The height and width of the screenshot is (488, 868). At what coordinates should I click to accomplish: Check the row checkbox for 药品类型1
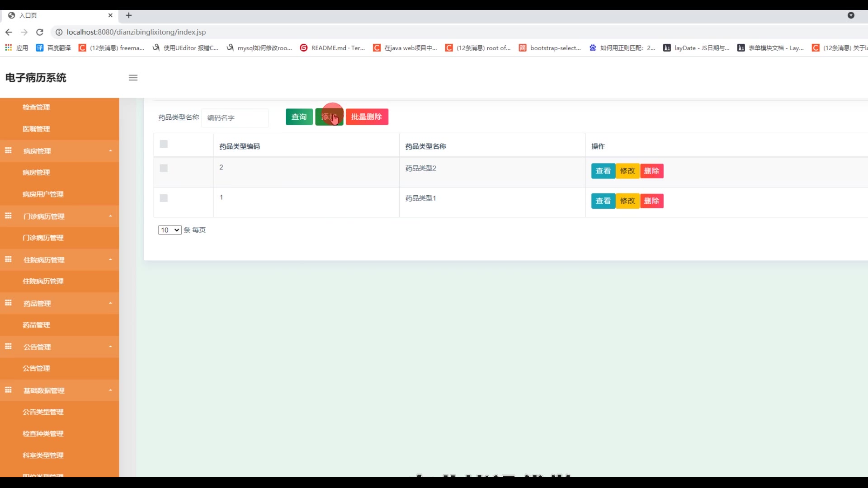tap(164, 198)
